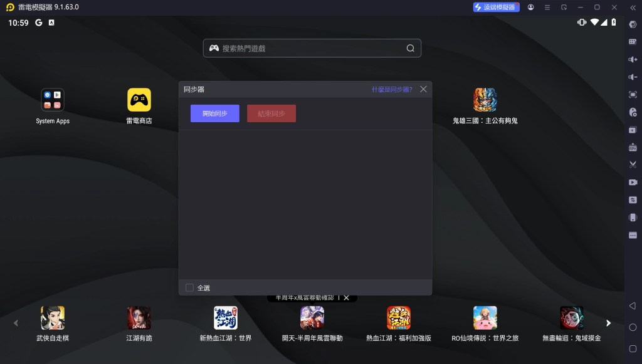Image resolution: width=642 pixels, height=364 pixels.
Task: Click the Wi-Fi status bar icon
Action: coord(594,22)
